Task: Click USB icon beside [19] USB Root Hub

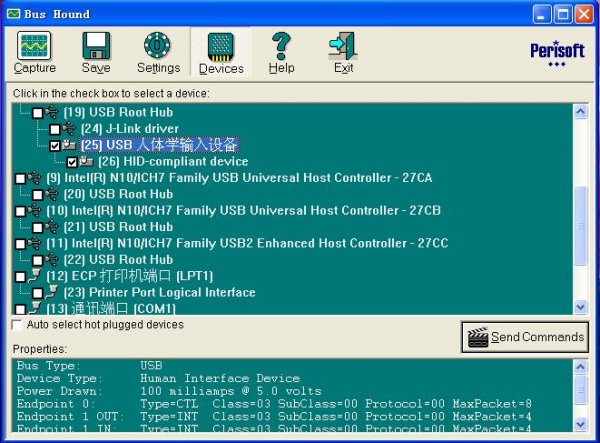Action: tap(51, 112)
